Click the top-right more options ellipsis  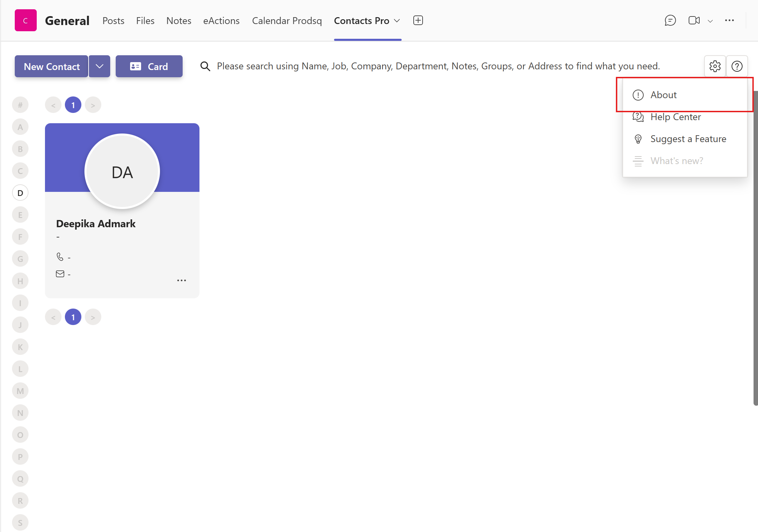pyautogui.click(x=730, y=21)
